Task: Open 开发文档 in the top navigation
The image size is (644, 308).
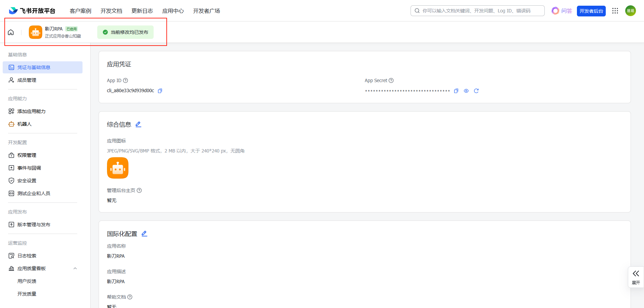Action: tap(111, 11)
